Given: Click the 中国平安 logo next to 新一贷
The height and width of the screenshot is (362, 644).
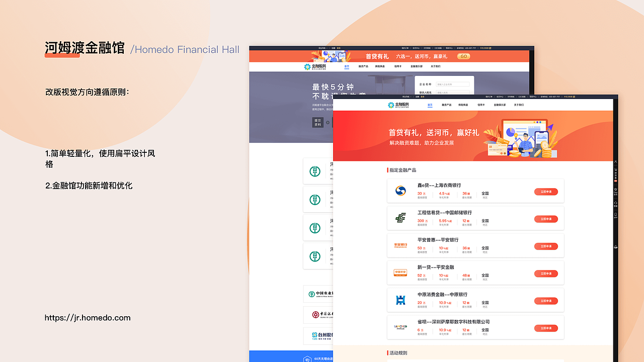Looking at the screenshot, I should point(400,273).
